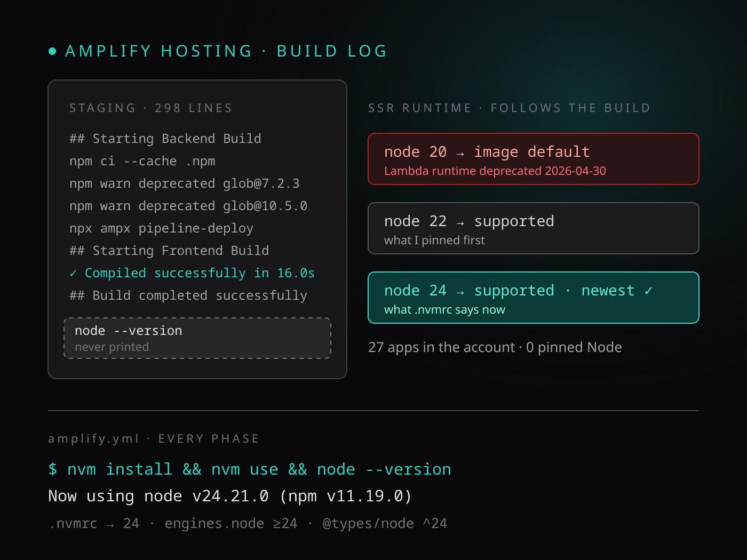Click the 'AMPLIFY HOSTING · BUILD LOG' heading
Screen dimensions: 747x560
[x=226, y=51]
